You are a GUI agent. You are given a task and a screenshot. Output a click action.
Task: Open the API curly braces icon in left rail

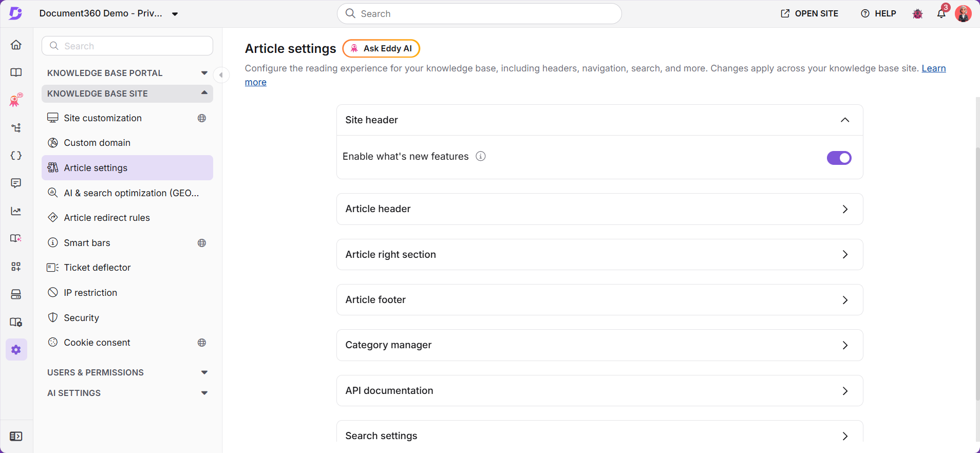[16, 156]
